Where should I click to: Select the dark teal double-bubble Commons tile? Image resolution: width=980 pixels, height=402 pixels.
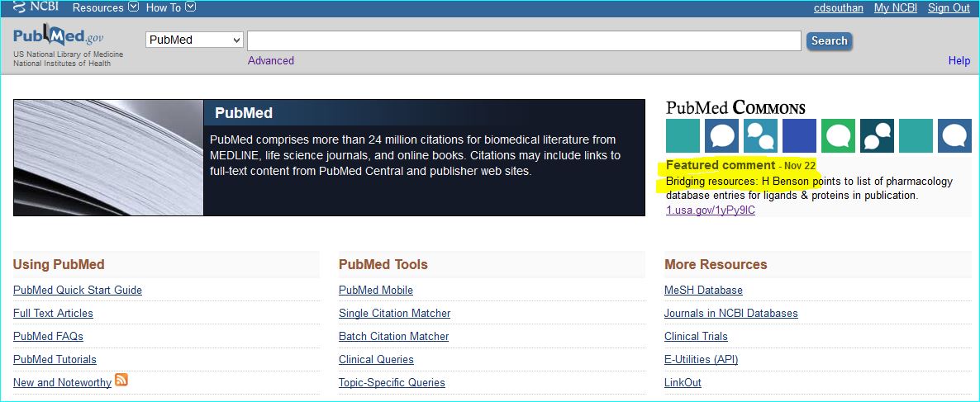[x=877, y=136]
